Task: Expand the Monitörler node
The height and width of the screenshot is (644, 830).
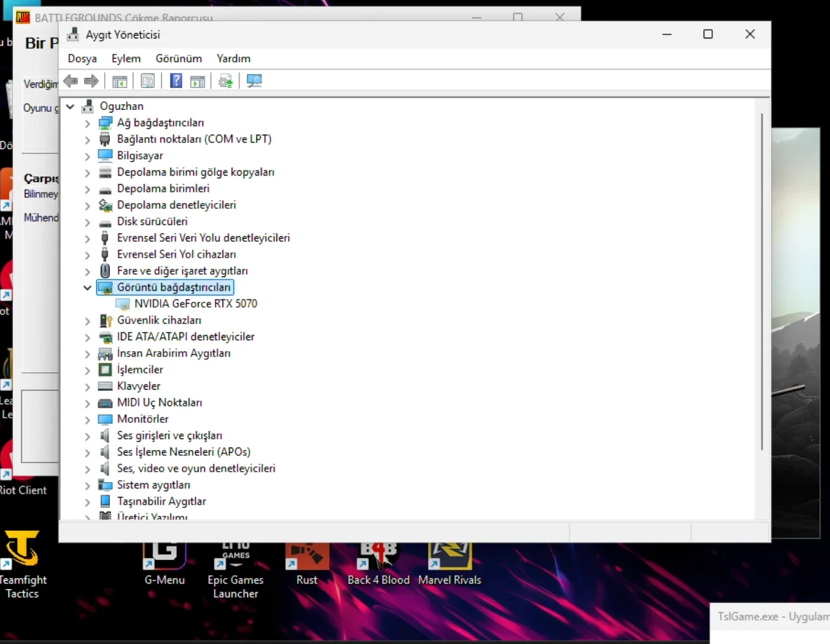Action: coord(87,420)
